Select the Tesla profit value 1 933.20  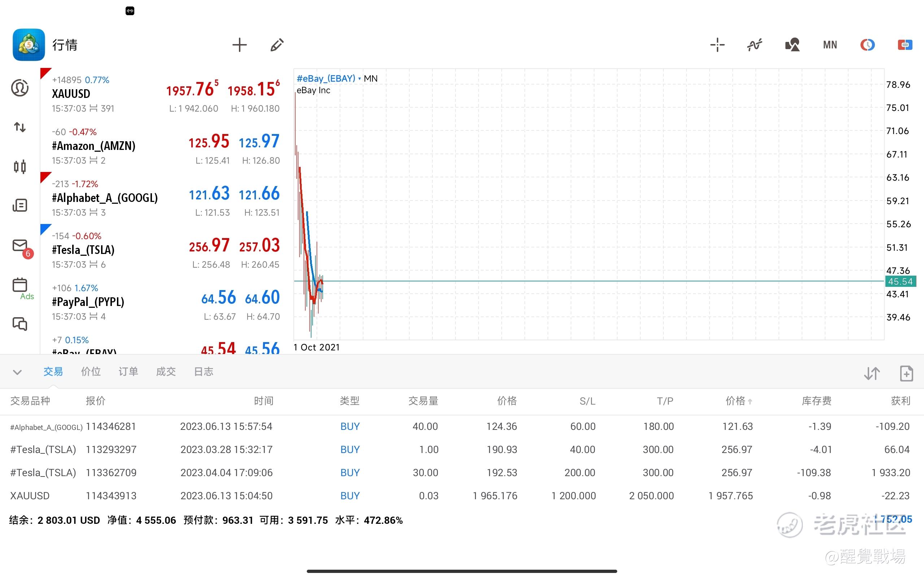(x=891, y=473)
